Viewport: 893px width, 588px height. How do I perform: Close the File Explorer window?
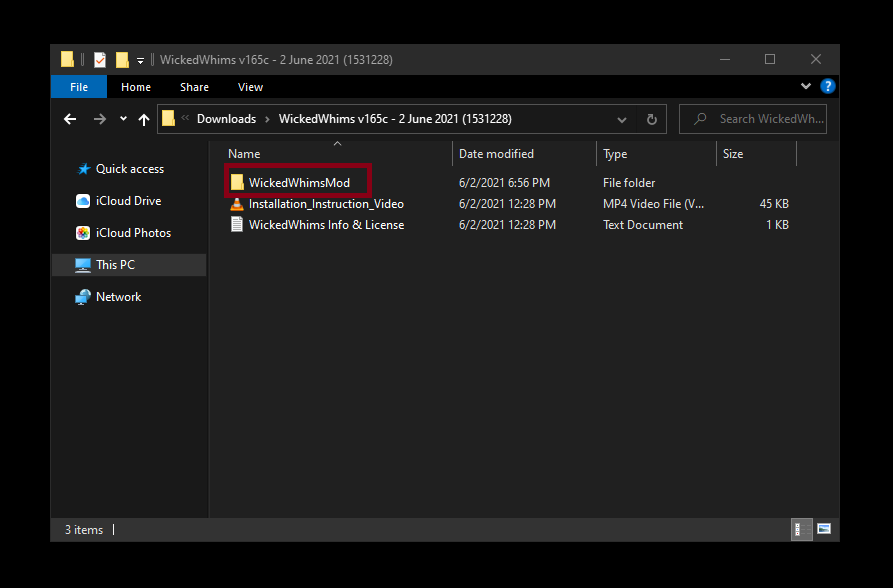pyautogui.click(x=816, y=59)
